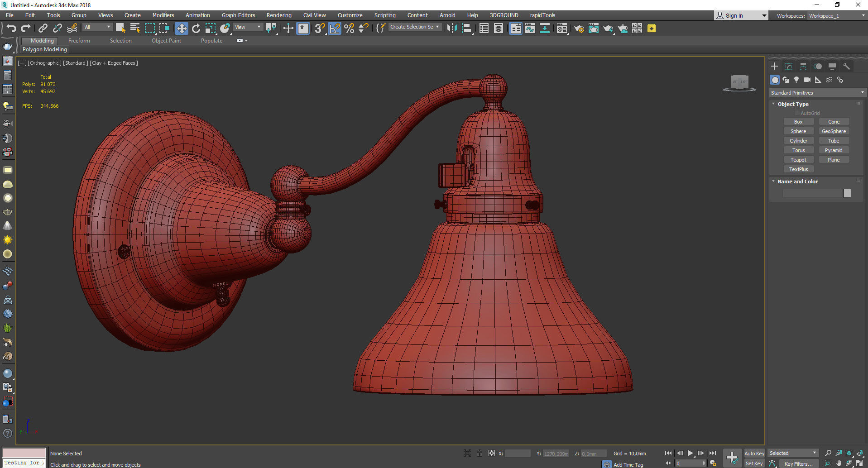Screen dimensions: 868x468
Task: Switch to the Select and Rotate tool
Action: pyautogui.click(x=196, y=29)
